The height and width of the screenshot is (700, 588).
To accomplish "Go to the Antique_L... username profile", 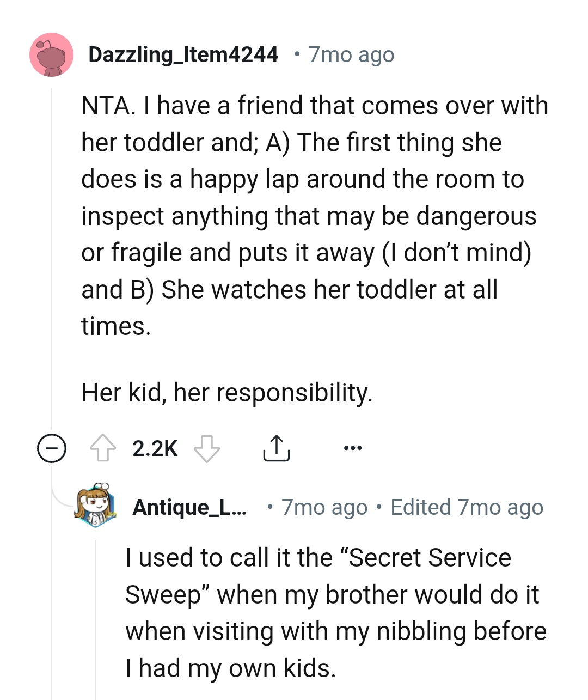I will click(x=189, y=507).
